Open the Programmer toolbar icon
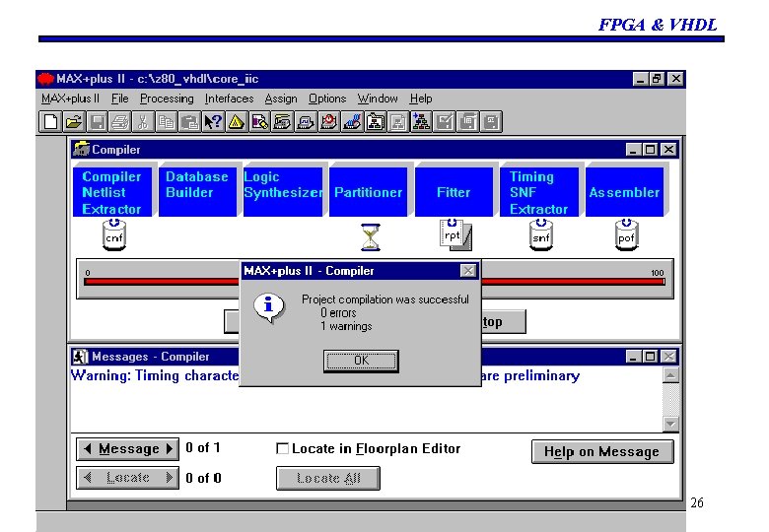 pyautogui.click(x=352, y=122)
